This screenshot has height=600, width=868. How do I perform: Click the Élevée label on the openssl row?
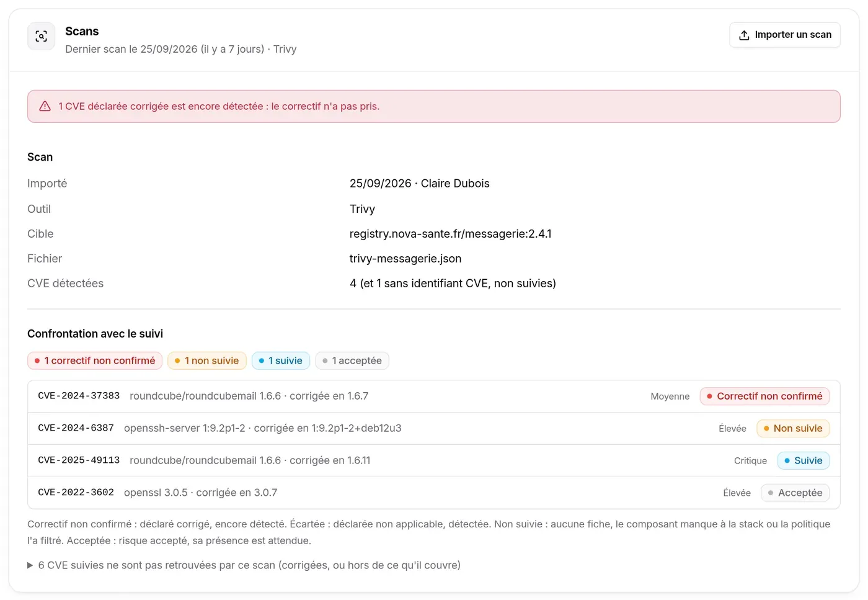[737, 493]
